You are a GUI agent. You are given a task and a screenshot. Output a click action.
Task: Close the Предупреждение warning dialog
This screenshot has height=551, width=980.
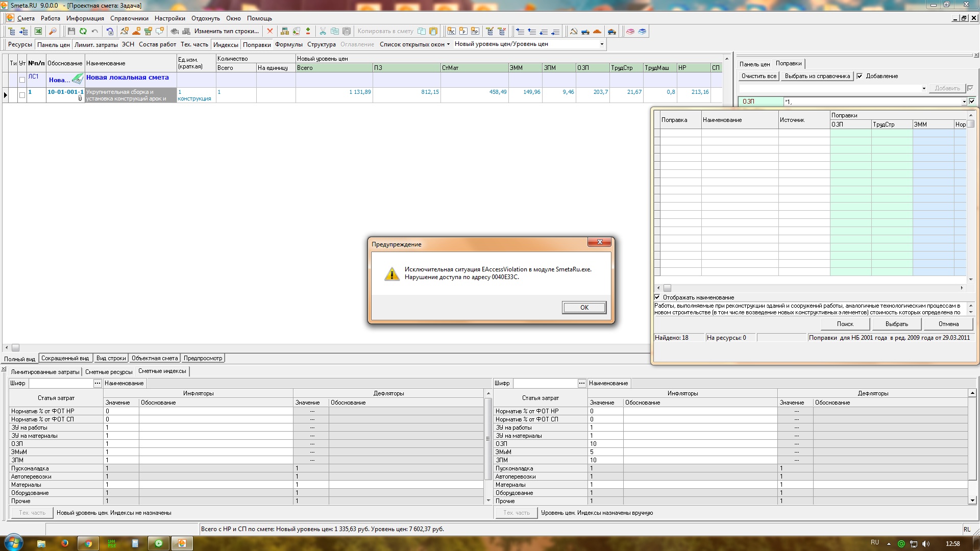coord(600,242)
